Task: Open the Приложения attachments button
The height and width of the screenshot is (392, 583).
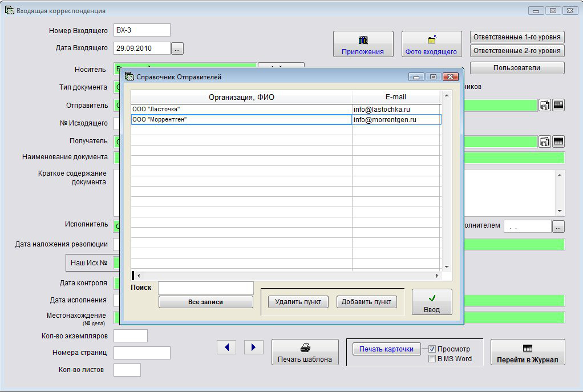Action: coord(363,45)
